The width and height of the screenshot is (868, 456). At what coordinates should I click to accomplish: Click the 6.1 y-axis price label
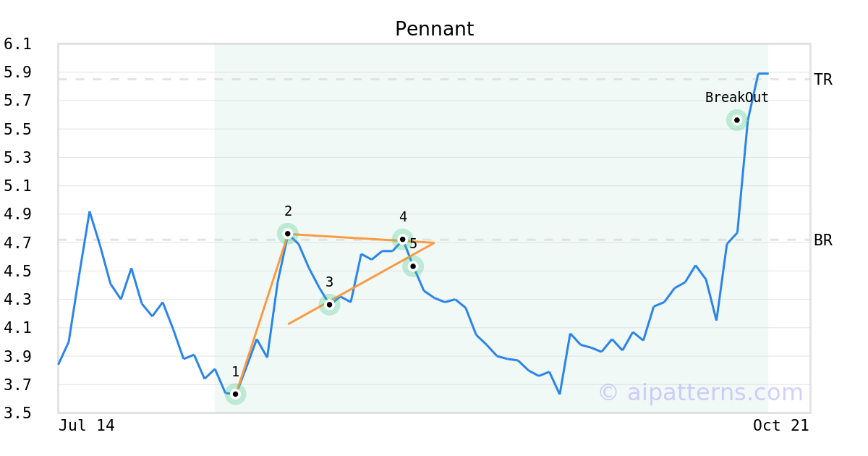point(17,44)
